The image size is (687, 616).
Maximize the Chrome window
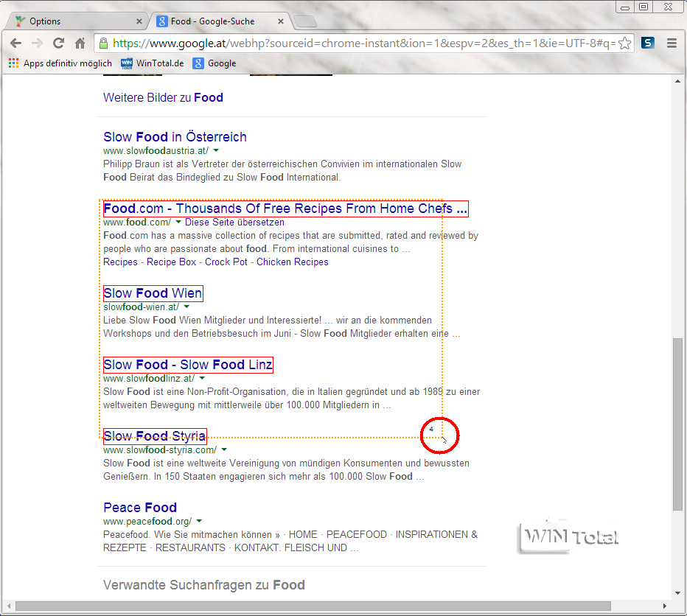[x=644, y=7]
